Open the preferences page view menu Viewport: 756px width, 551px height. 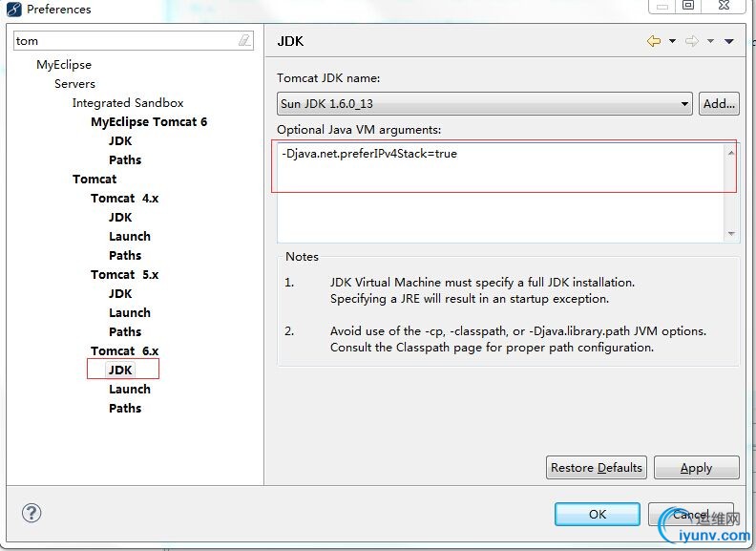[729, 41]
